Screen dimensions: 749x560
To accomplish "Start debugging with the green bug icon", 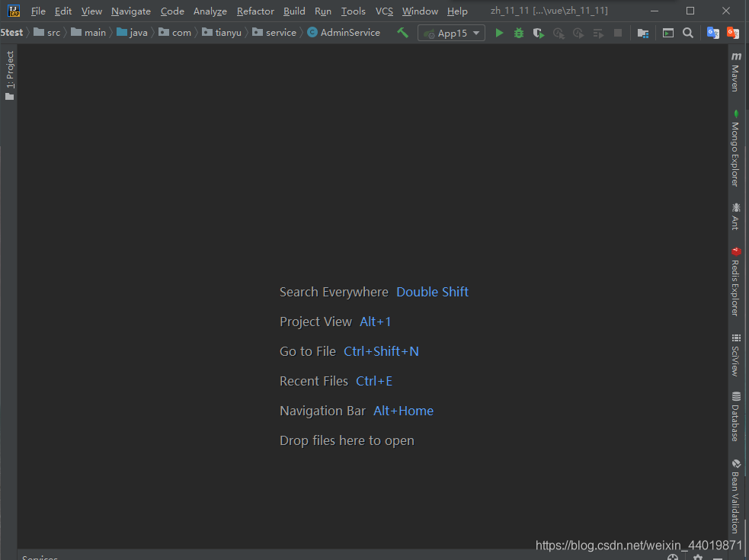I will click(519, 33).
